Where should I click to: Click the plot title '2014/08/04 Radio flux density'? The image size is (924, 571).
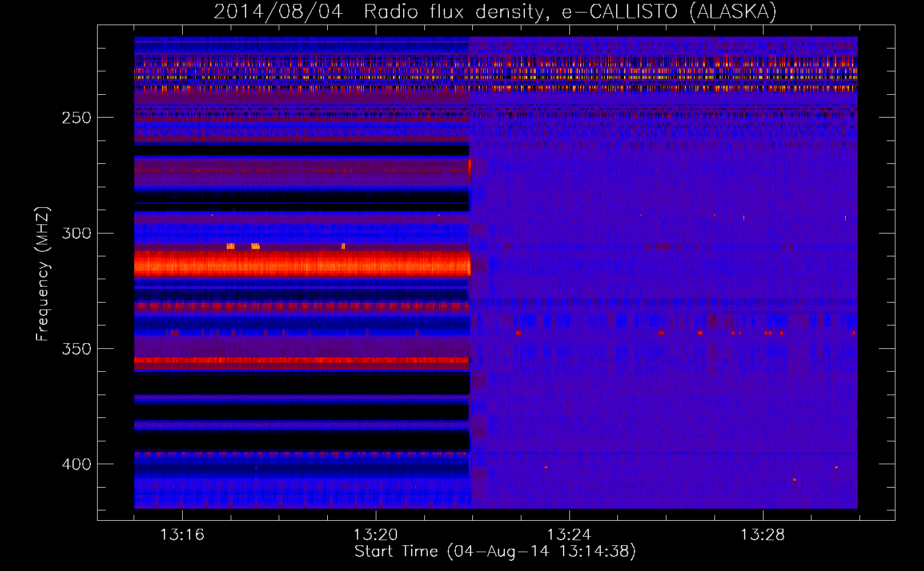tap(495, 11)
